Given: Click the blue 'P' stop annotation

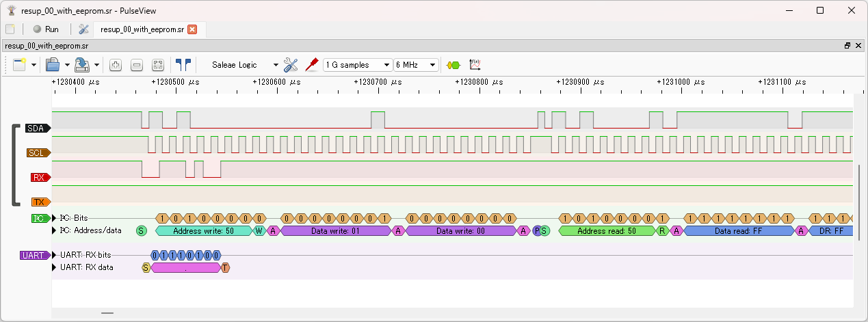Looking at the screenshot, I should (537, 230).
